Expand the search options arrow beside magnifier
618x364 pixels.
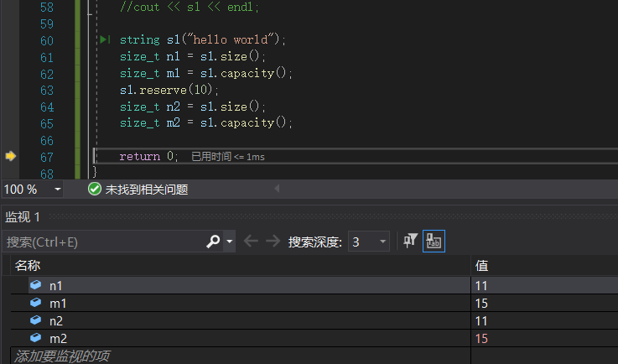coord(230,242)
